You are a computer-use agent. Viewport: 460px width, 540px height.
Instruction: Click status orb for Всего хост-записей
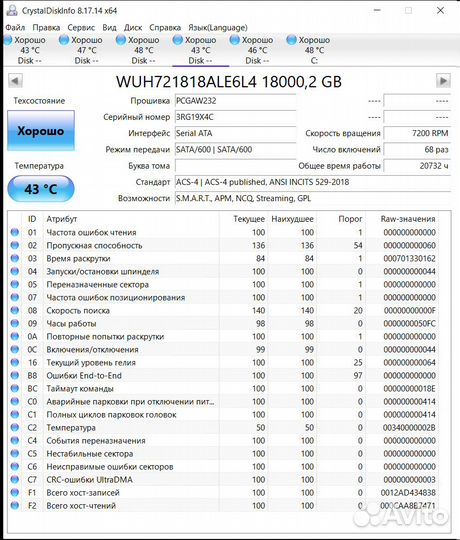click(15, 492)
